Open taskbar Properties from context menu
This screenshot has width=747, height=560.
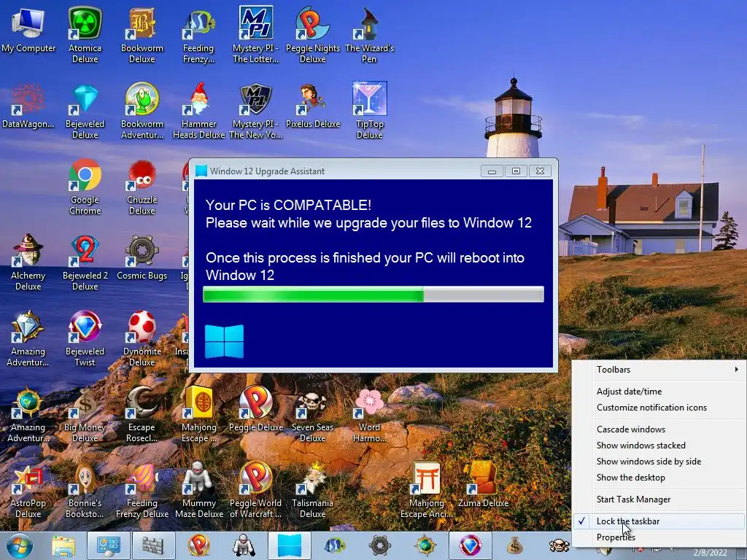(659, 537)
